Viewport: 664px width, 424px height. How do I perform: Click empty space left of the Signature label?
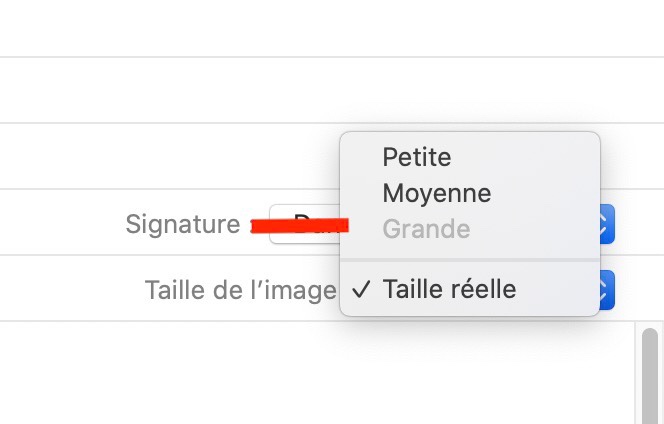pyautogui.click(x=60, y=224)
